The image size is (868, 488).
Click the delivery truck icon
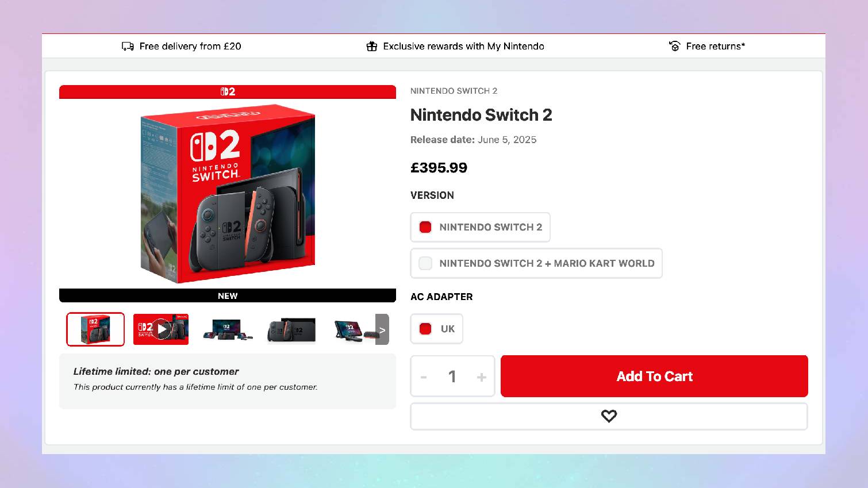click(128, 47)
